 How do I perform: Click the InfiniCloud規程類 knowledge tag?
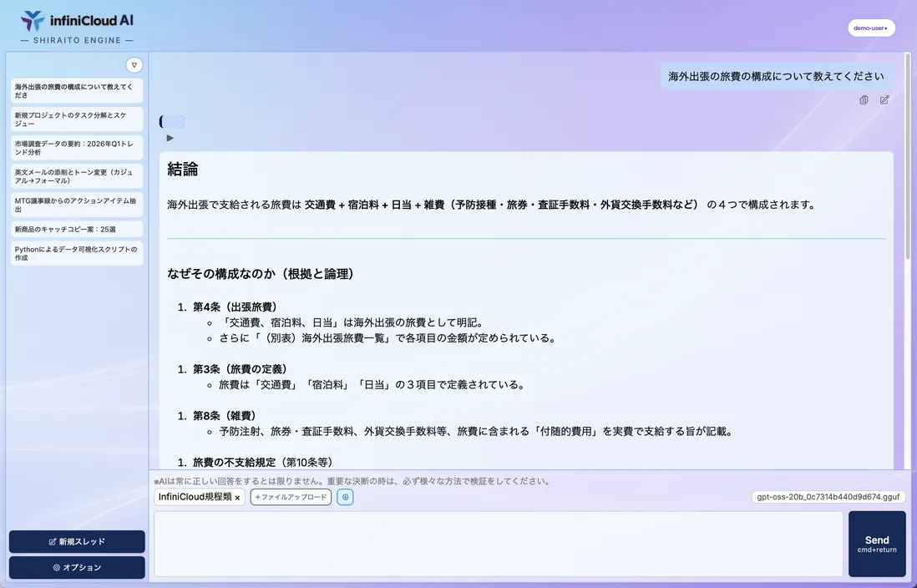click(x=195, y=497)
